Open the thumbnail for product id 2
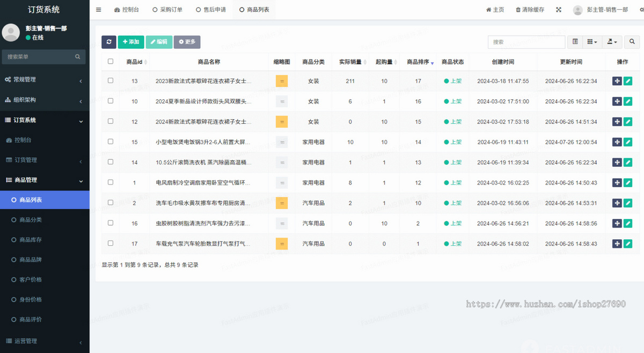Image resolution: width=644 pixels, height=353 pixels. (282, 203)
